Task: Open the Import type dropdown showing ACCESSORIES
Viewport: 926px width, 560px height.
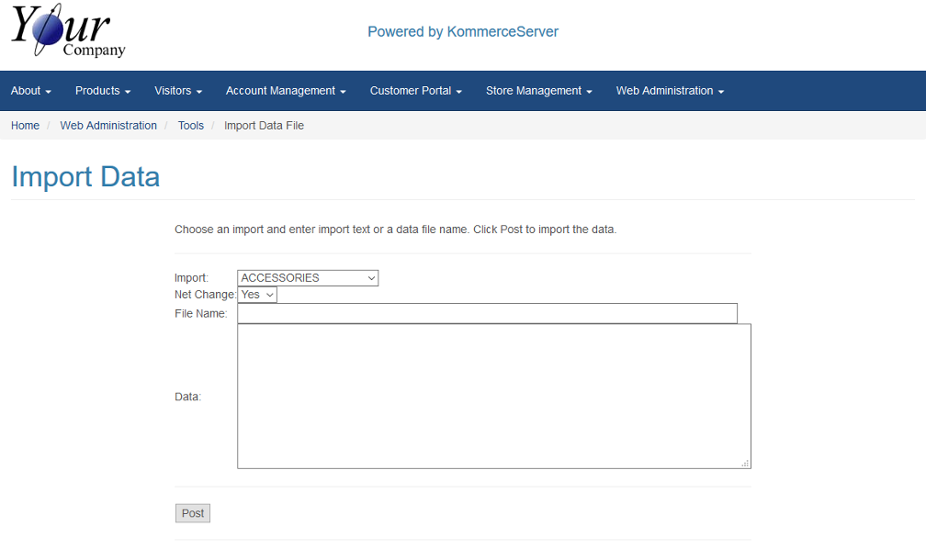Action: (308, 278)
